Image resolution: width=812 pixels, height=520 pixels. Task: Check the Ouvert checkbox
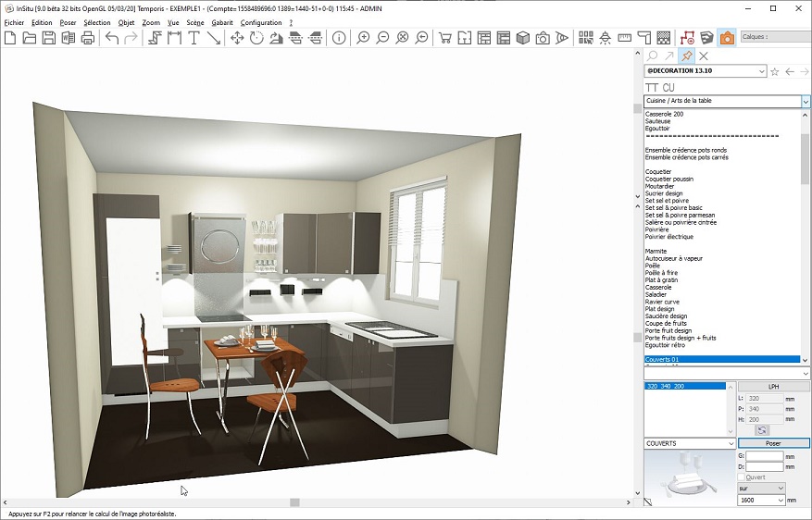point(742,477)
